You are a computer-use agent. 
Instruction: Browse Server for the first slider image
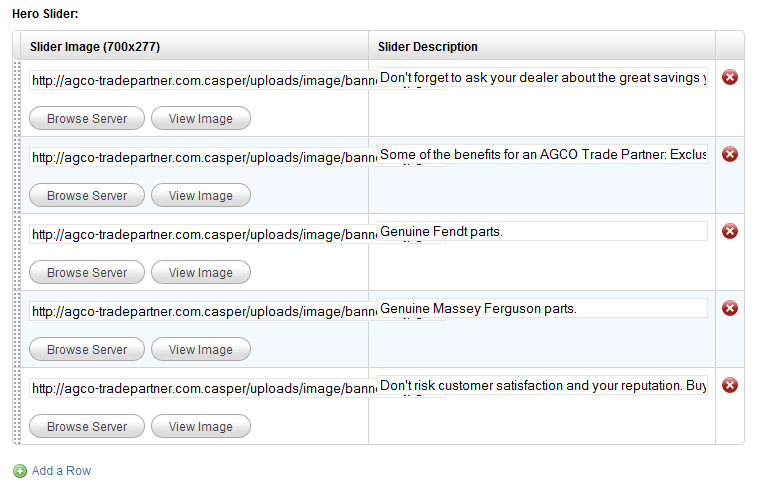(87, 118)
